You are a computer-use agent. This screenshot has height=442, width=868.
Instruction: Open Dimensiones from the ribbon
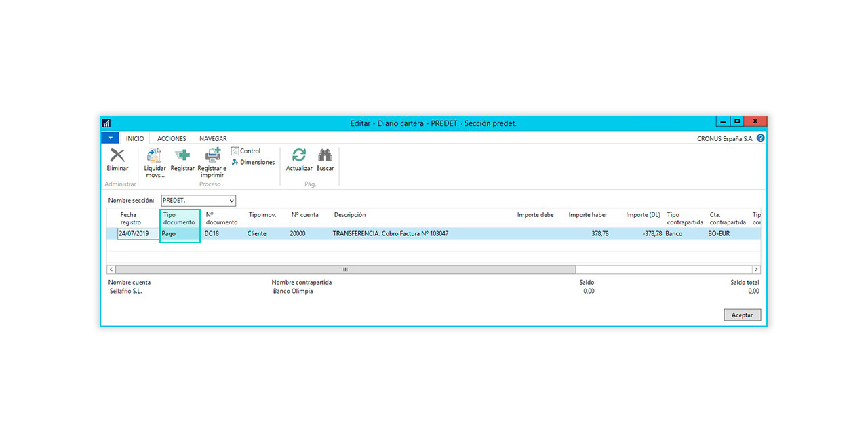253,163
